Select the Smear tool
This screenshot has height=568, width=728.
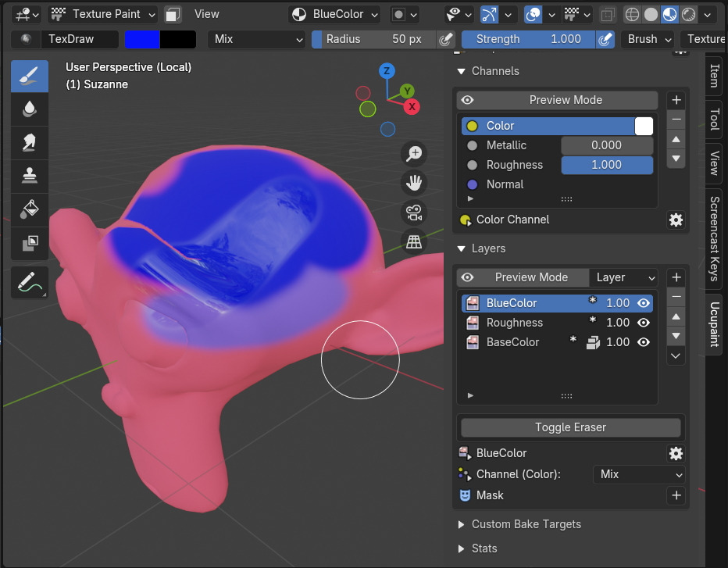pyautogui.click(x=29, y=142)
